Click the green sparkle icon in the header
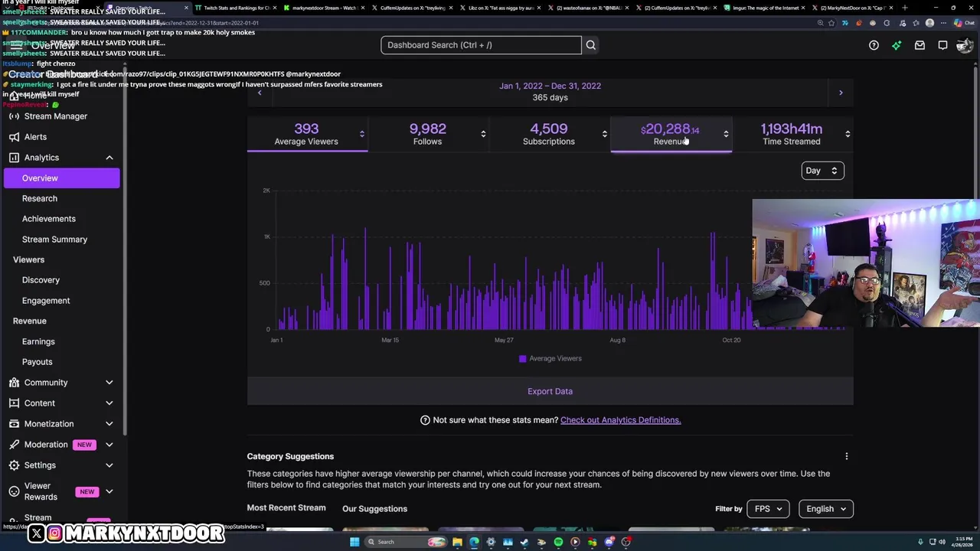980x551 pixels. pos(897,45)
